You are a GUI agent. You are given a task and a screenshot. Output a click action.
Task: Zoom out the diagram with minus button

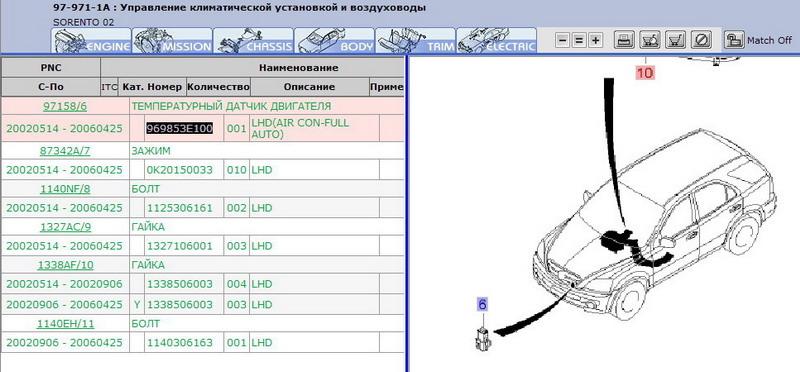coord(562,40)
